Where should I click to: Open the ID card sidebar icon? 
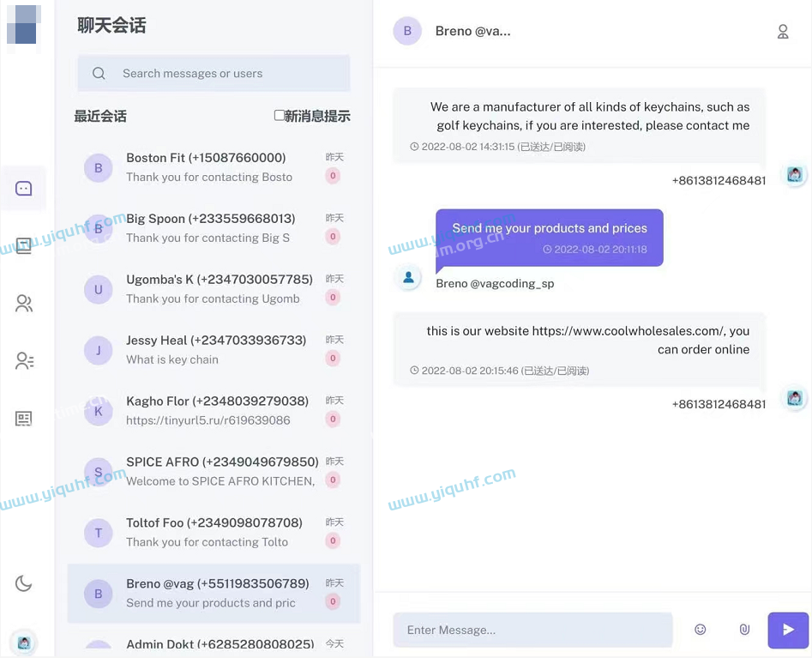[23, 418]
